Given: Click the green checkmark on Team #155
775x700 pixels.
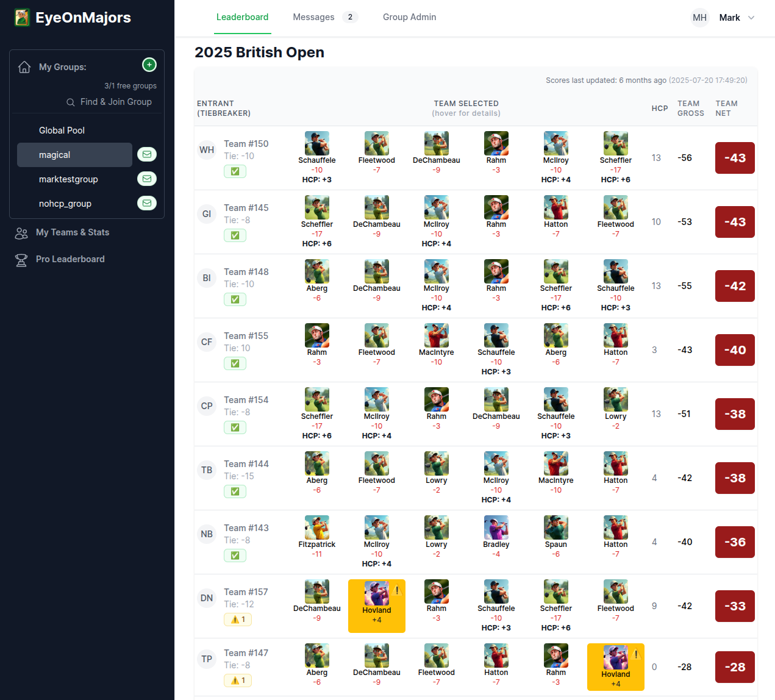Looking at the screenshot, I should point(235,363).
